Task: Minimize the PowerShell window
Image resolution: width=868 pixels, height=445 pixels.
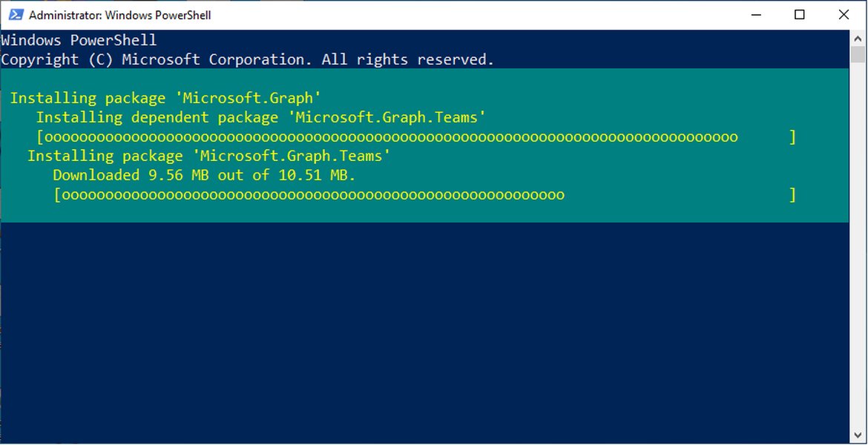Action: (755, 14)
